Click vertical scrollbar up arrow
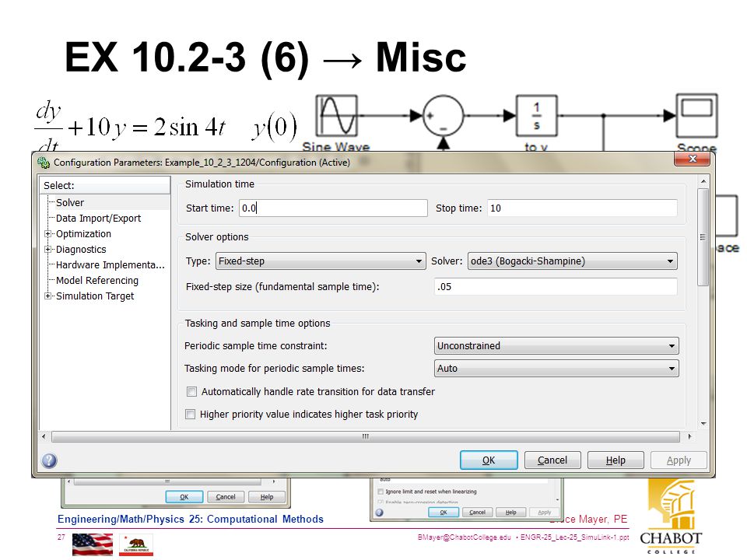747x560 pixels. pyautogui.click(x=703, y=182)
